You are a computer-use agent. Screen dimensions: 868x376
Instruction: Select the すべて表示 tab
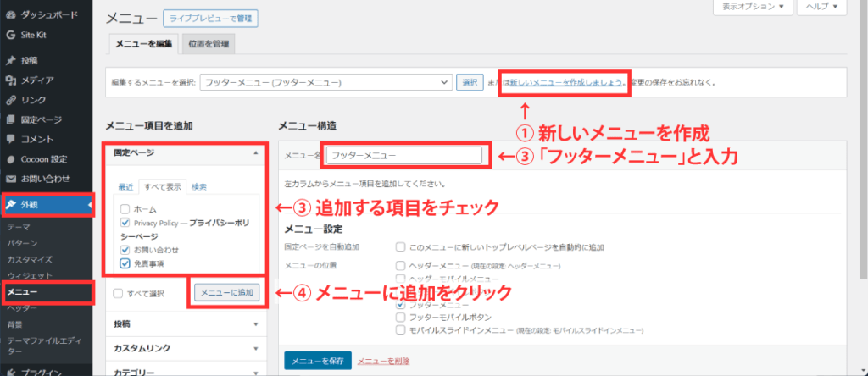pyautogui.click(x=163, y=186)
